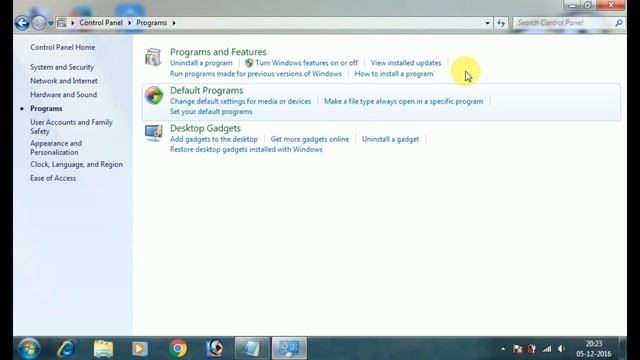
Task: Open the Action Center flag icon
Action: [x=518, y=349]
